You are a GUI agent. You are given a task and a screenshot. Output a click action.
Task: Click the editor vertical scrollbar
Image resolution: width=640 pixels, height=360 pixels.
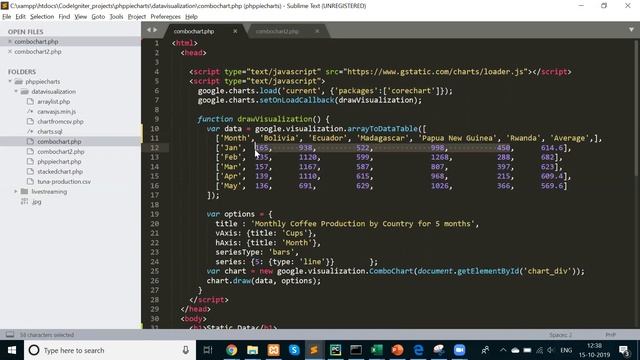(637, 108)
